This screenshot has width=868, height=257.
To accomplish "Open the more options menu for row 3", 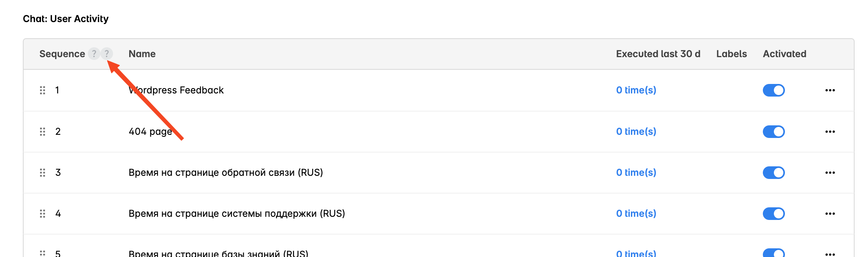I will coord(830,173).
